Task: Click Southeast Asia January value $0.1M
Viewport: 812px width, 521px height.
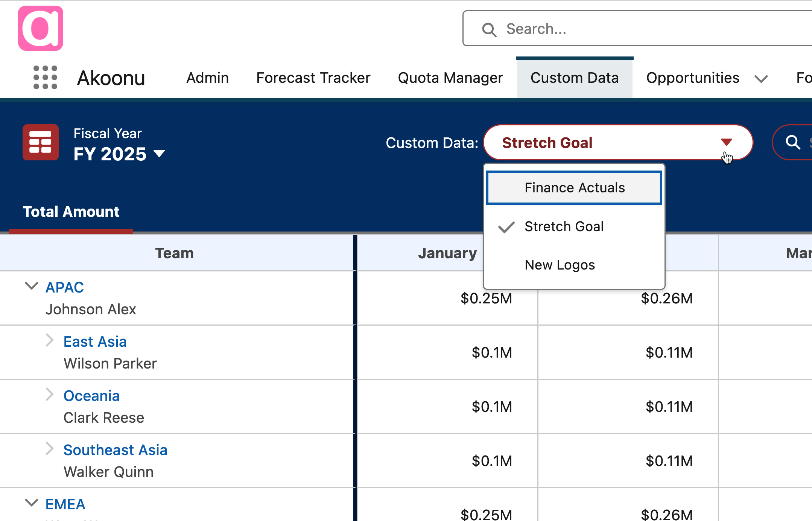Action: tap(492, 461)
